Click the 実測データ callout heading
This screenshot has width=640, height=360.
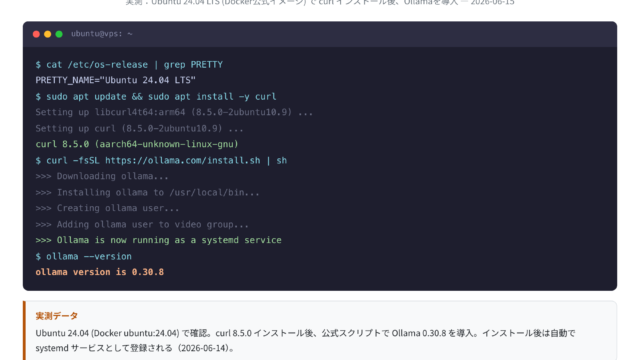[x=56, y=316]
